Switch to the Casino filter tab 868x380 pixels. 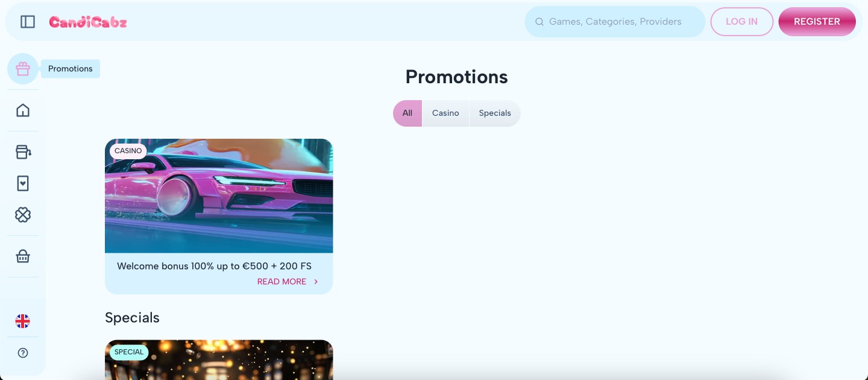pyautogui.click(x=445, y=113)
